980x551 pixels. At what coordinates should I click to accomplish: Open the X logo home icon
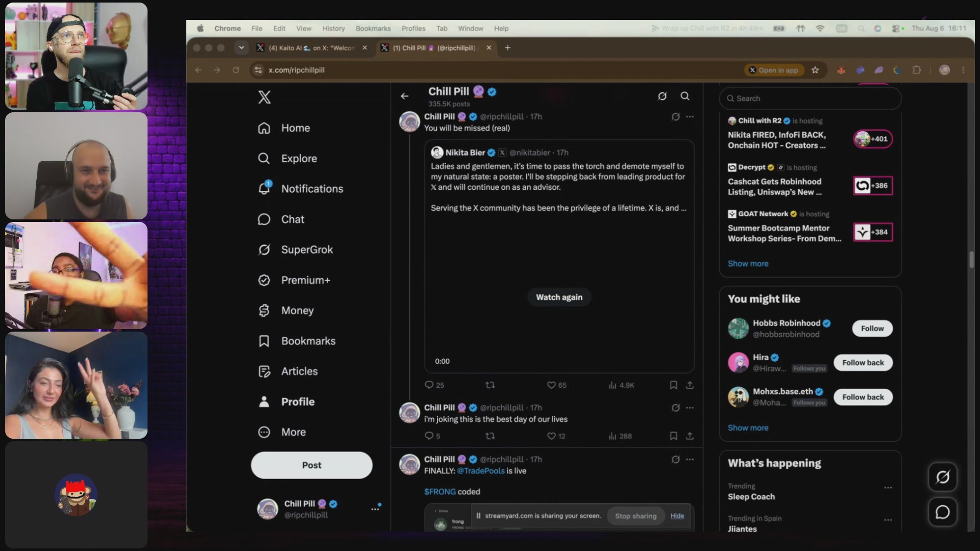[x=264, y=97]
